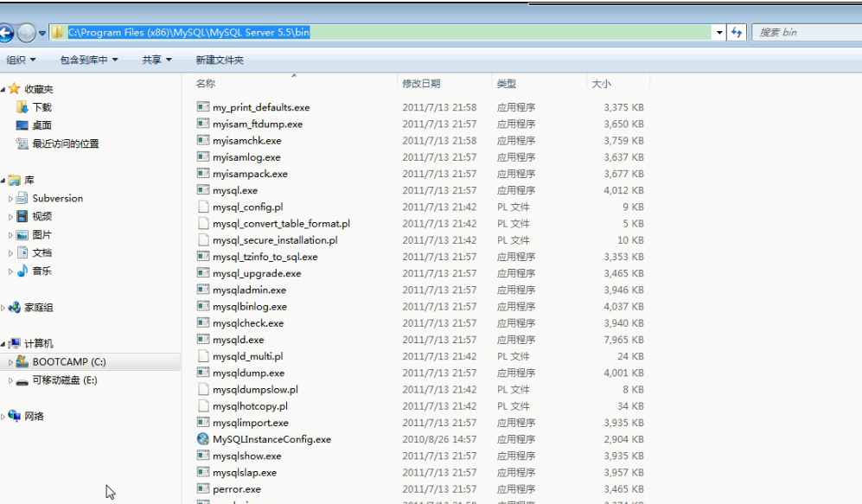Sort by the 修改日期 column header
The width and height of the screenshot is (862, 504).
(421, 84)
